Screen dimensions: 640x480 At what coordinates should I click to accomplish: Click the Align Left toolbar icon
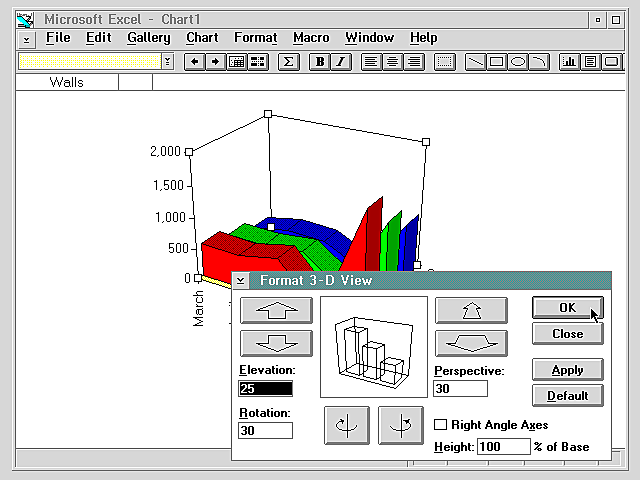(x=371, y=62)
